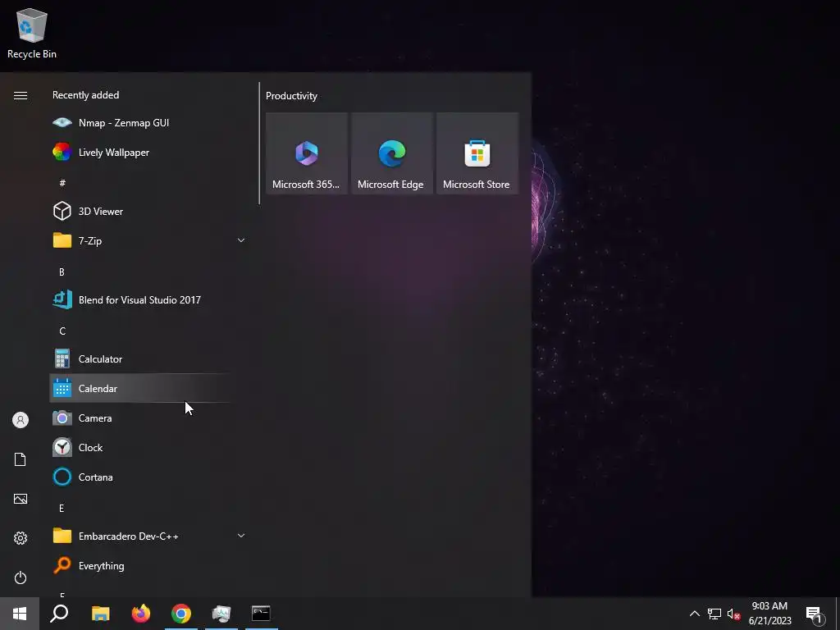
Task: Open Settings gear in Start menu
Action: pyautogui.click(x=21, y=538)
